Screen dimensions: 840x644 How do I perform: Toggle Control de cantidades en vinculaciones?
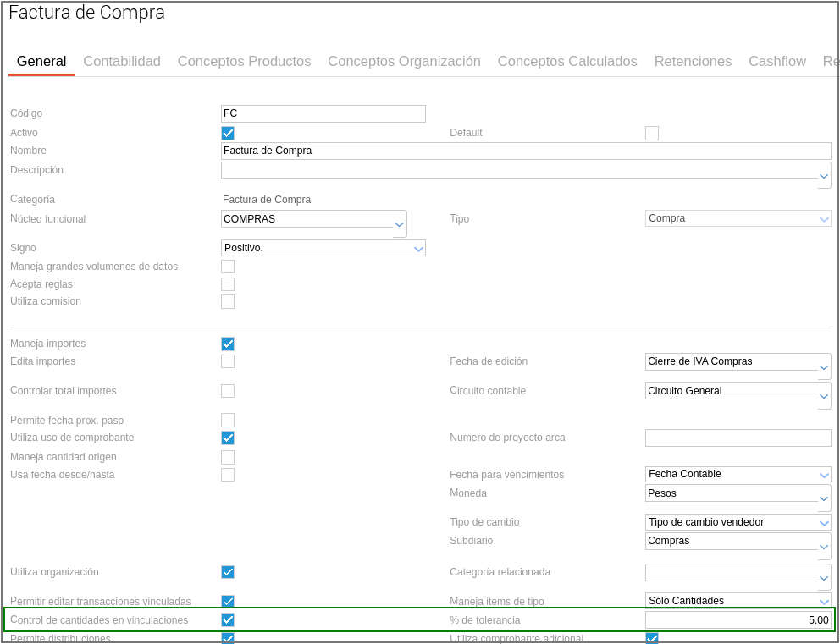pyautogui.click(x=228, y=619)
